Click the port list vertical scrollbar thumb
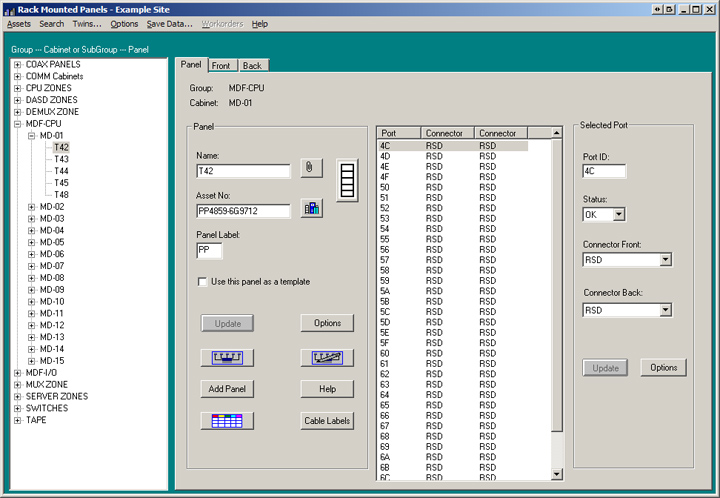Viewport: 720px width, 498px height. [x=557, y=285]
